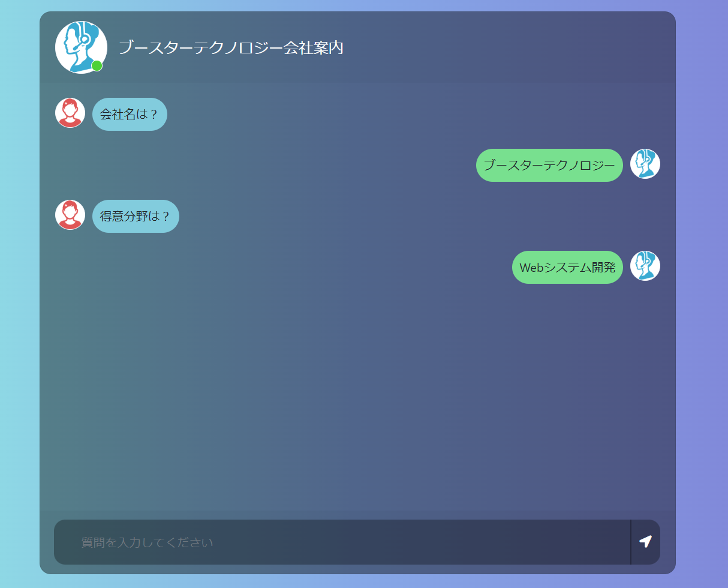Click purple page background right of chat

point(702,294)
